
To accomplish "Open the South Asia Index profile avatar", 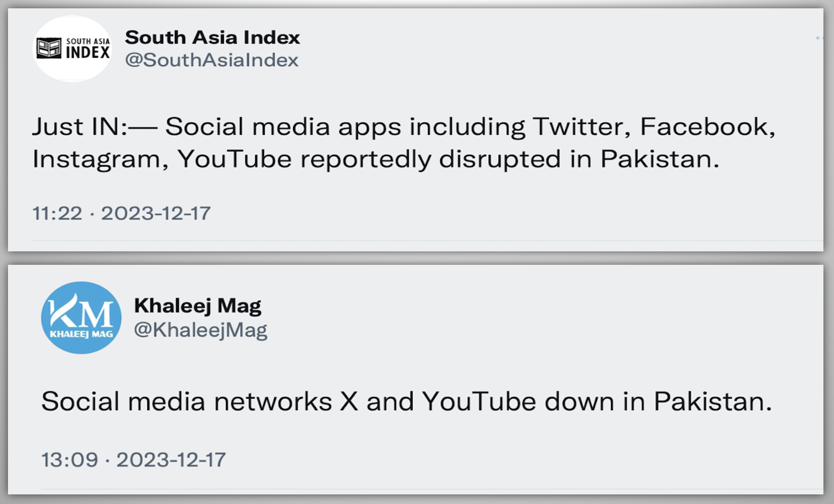I will click(x=72, y=49).
